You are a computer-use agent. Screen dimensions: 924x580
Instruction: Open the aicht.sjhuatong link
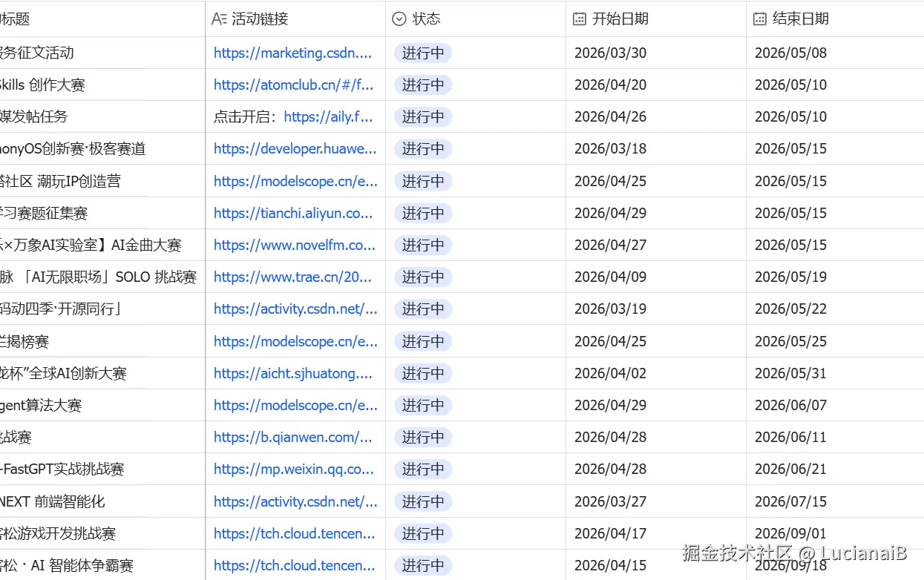[293, 373]
